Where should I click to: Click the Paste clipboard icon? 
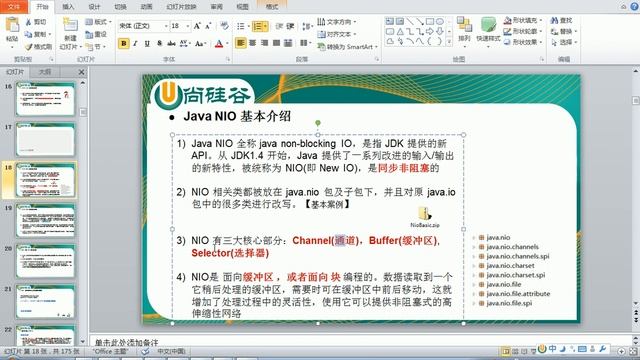(x=12, y=25)
